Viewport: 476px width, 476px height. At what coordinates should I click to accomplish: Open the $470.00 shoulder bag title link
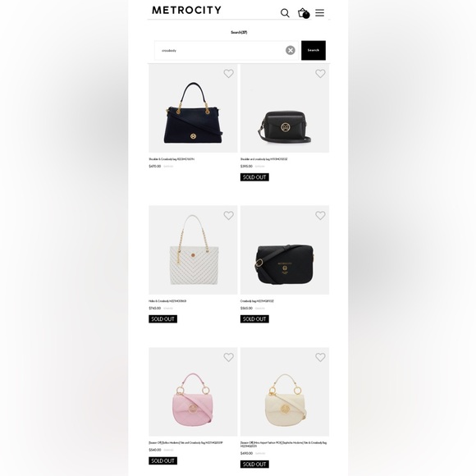pos(172,159)
